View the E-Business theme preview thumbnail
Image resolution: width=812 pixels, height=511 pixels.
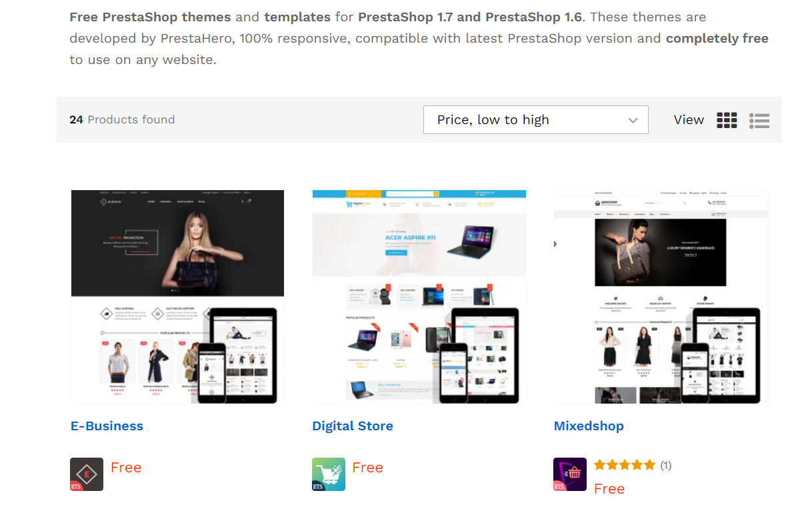[x=177, y=297]
